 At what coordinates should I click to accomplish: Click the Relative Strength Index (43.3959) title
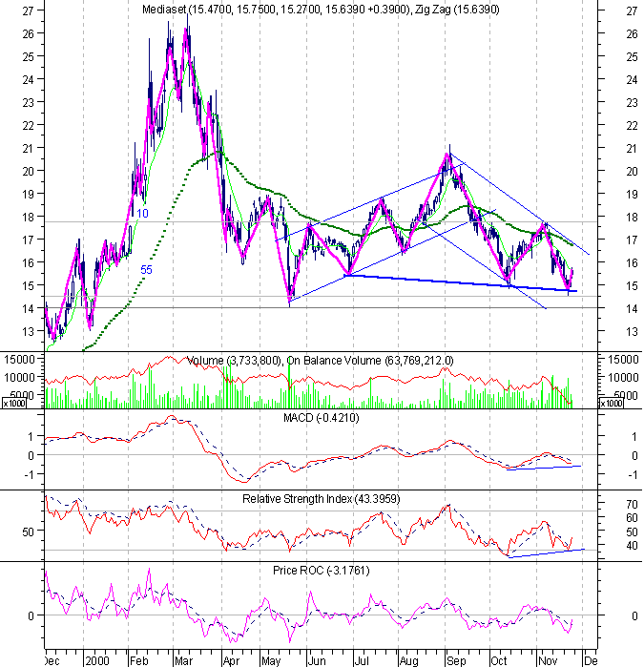[x=322, y=498]
